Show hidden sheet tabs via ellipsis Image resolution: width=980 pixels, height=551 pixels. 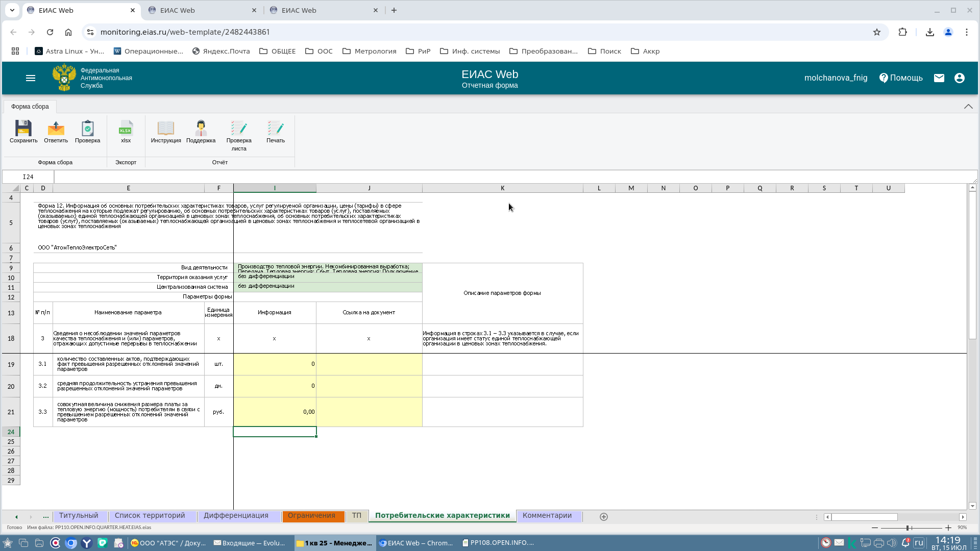pyautogui.click(x=46, y=517)
